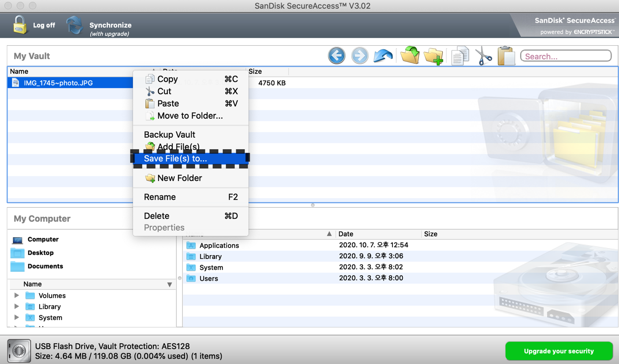The width and height of the screenshot is (619, 364).
Task: Choose Cut from context menu
Action: [191, 91]
